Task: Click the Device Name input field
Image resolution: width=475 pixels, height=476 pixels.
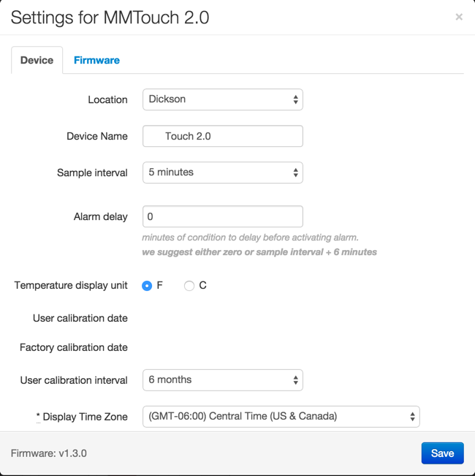Action: (x=223, y=136)
